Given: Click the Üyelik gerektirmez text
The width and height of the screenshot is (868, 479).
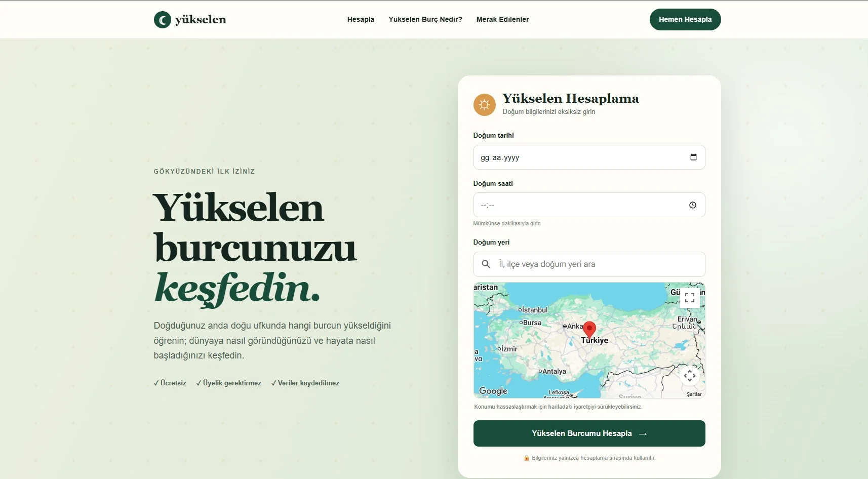Looking at the screenshot, I should tap(229, 383).
